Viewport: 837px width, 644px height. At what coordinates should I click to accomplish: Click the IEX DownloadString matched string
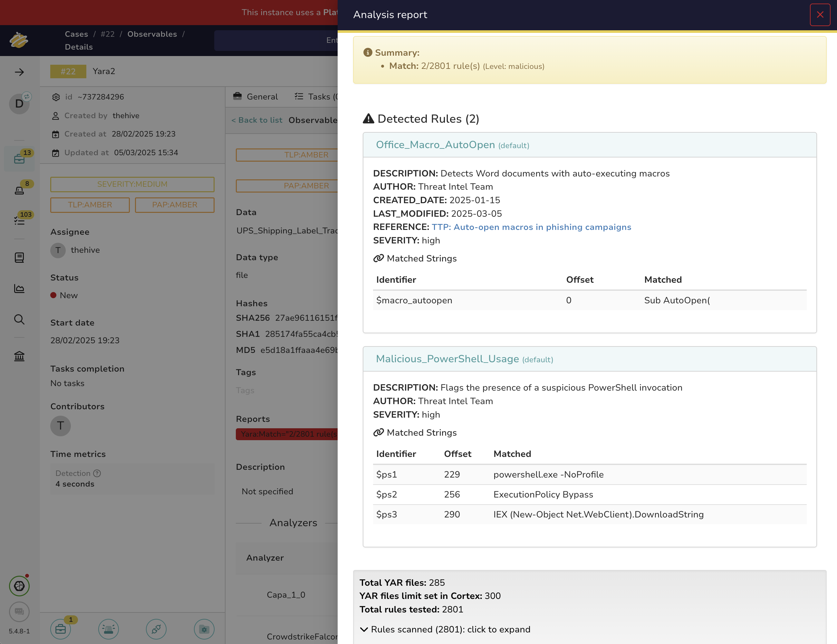coord(599,514)
